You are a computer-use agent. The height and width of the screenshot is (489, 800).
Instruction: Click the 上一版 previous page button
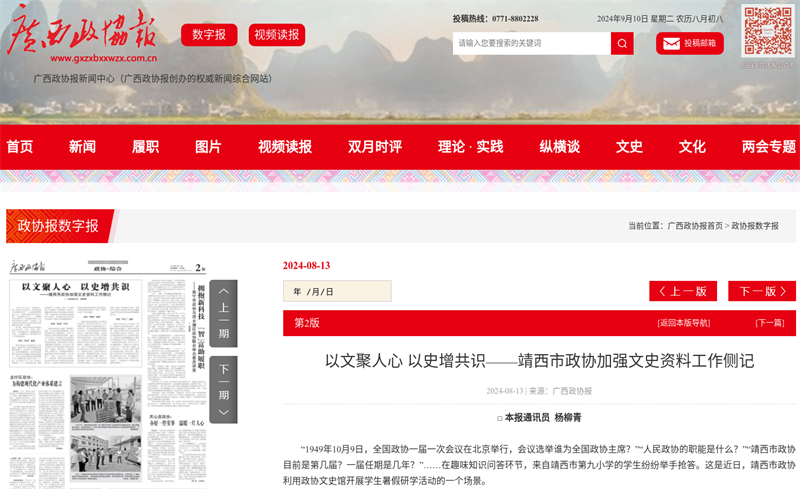[x=683, y=291]
